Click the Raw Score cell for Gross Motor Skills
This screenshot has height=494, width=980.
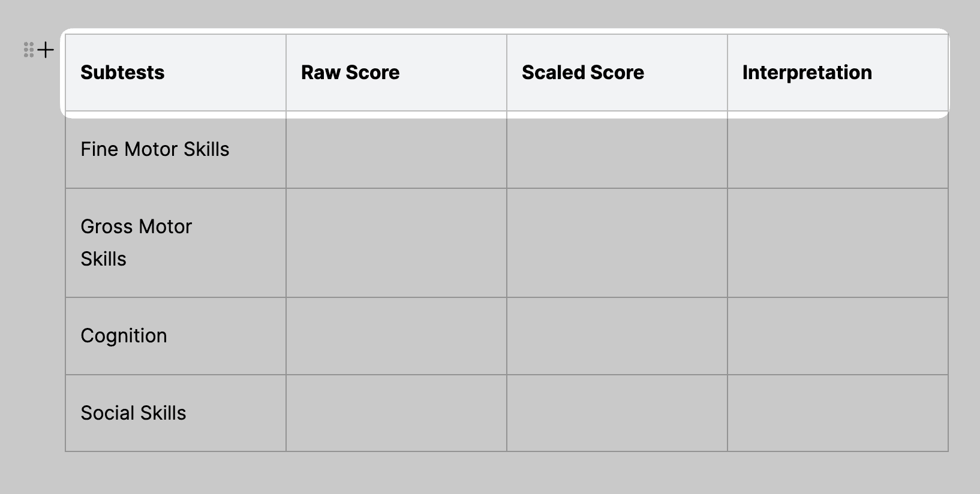tap(396, 242)
